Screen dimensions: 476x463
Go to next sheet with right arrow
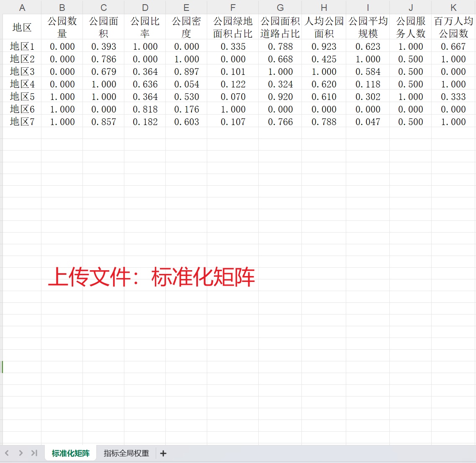pyautogui.click(x=21, y=453)
